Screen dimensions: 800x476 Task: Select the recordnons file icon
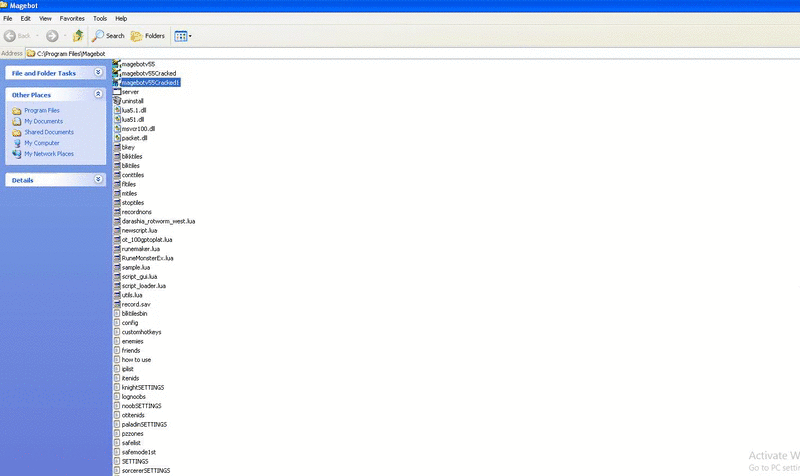(x=117, y=212)
